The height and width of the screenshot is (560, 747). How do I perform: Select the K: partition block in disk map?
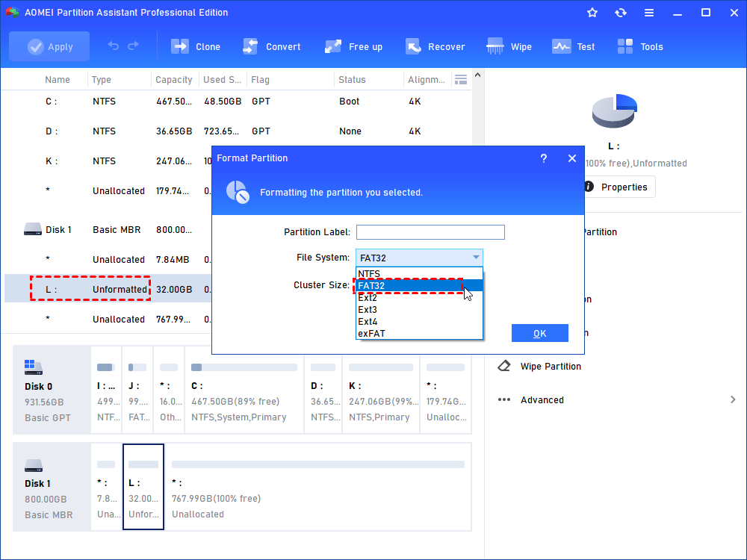pyautogui.click(x=381, y=390)
